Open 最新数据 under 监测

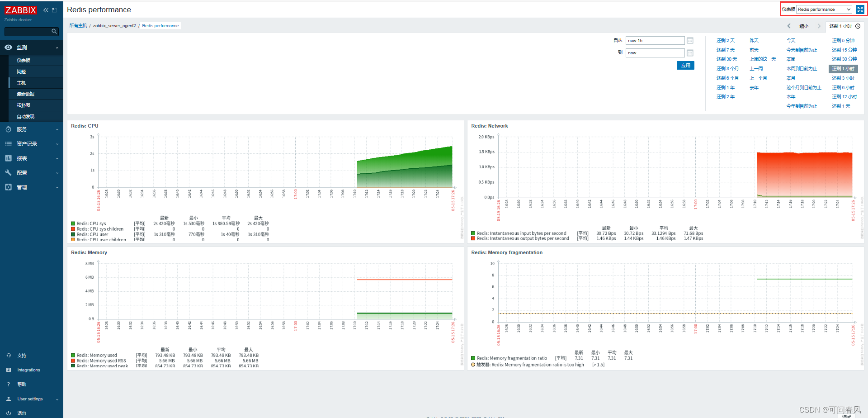tap(26, 94)
